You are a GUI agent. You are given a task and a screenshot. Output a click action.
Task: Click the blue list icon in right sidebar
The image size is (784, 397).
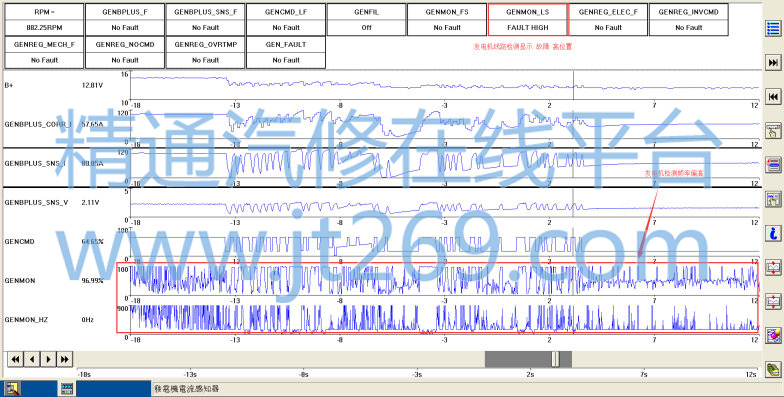(773, 28)
